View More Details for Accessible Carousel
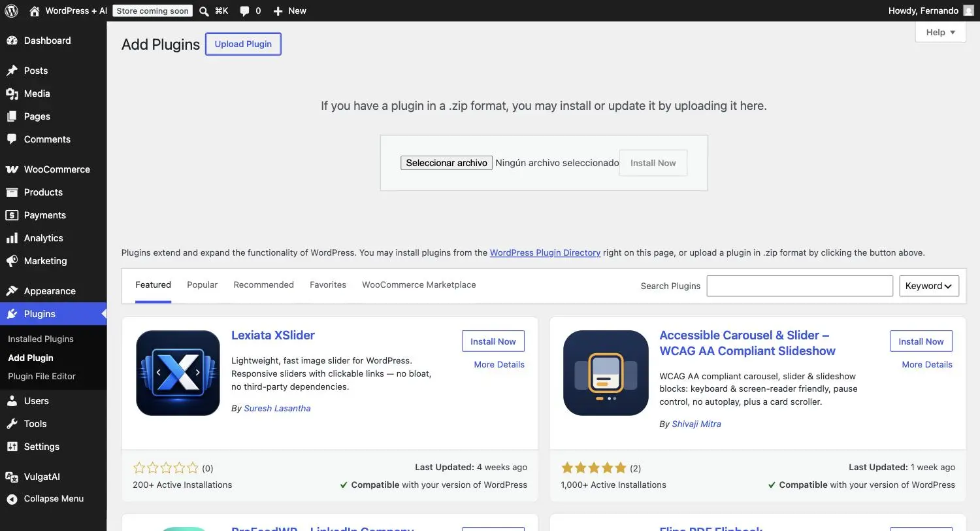The width and height of the screenshot is (980, 531). click(927, 364)
